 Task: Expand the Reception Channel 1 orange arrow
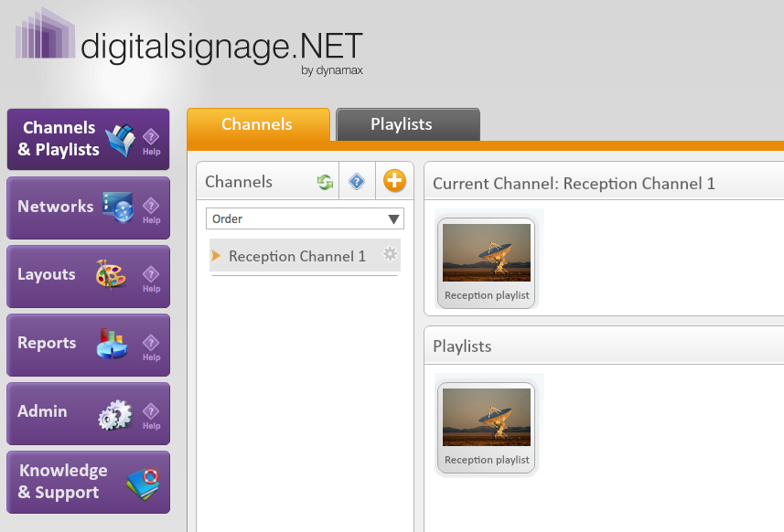[x=216, y=256]
